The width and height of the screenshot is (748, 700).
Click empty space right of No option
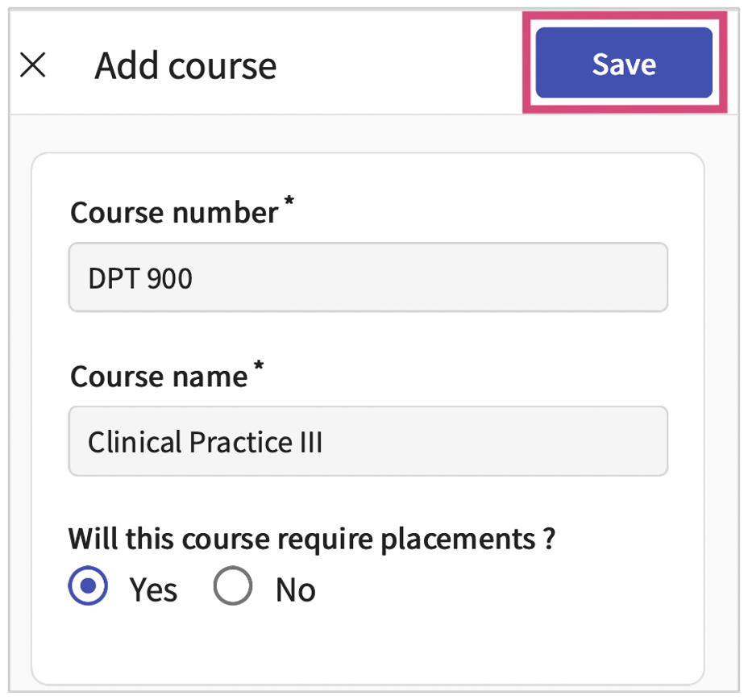(484, 590)
